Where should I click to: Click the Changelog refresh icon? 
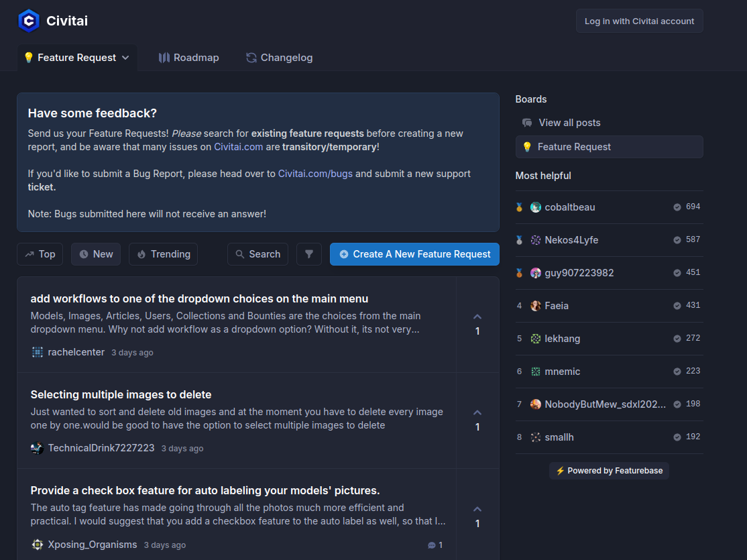point(251,58)
